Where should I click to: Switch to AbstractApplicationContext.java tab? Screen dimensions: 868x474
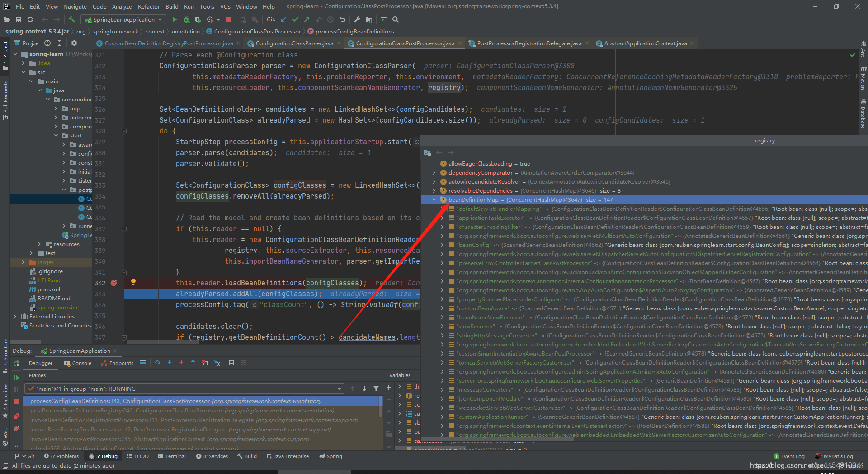click(646, 43)
